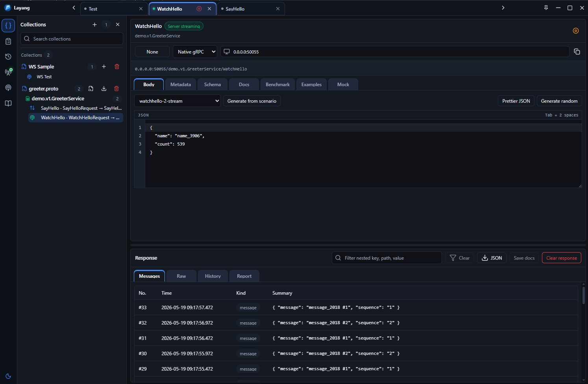Viewport: 588px width, 384px height.
Task: Close the WatchHello tab
Action: [x=209, y=9]
